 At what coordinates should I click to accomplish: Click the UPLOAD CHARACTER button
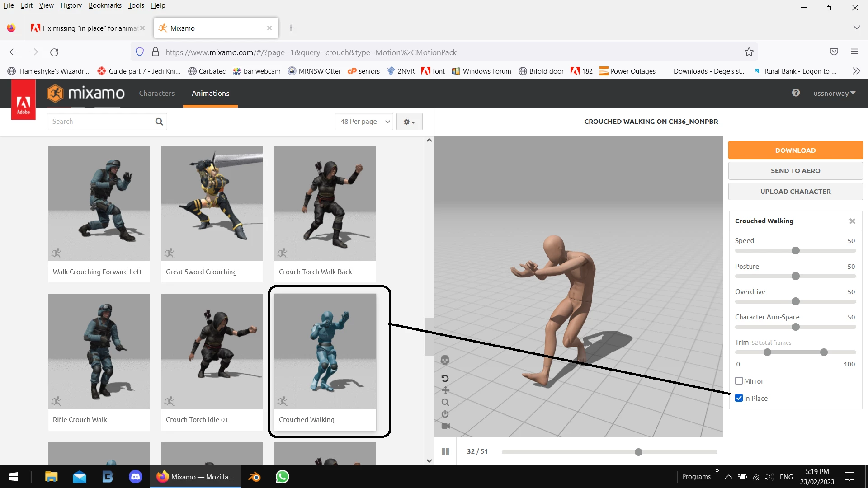click(x=795, y=192)
